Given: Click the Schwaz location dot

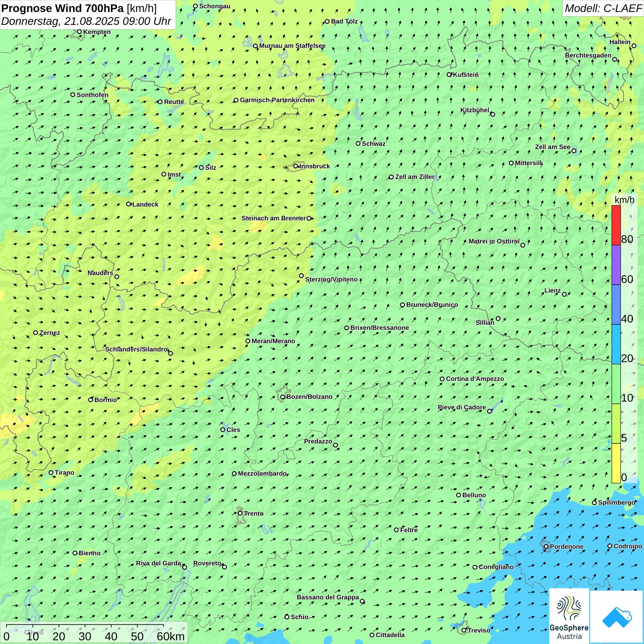Looking at the screenshot, I should click(358, 144).
